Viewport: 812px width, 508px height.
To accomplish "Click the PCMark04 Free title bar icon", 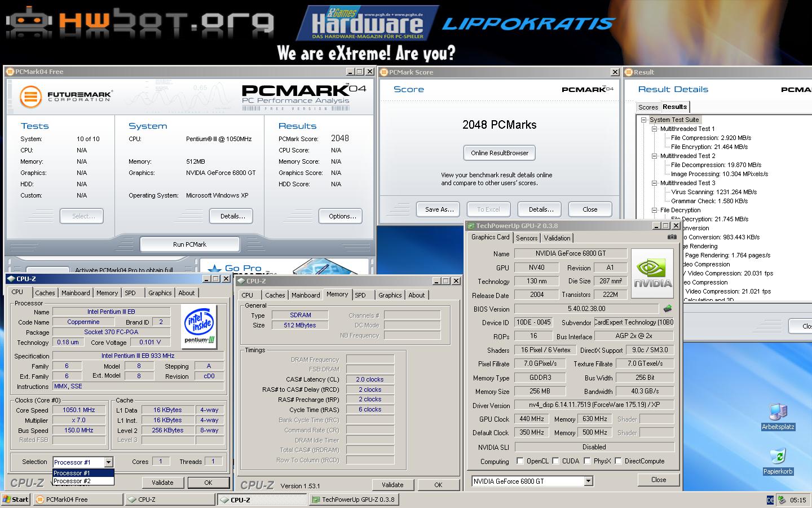I will coord(10,72).
